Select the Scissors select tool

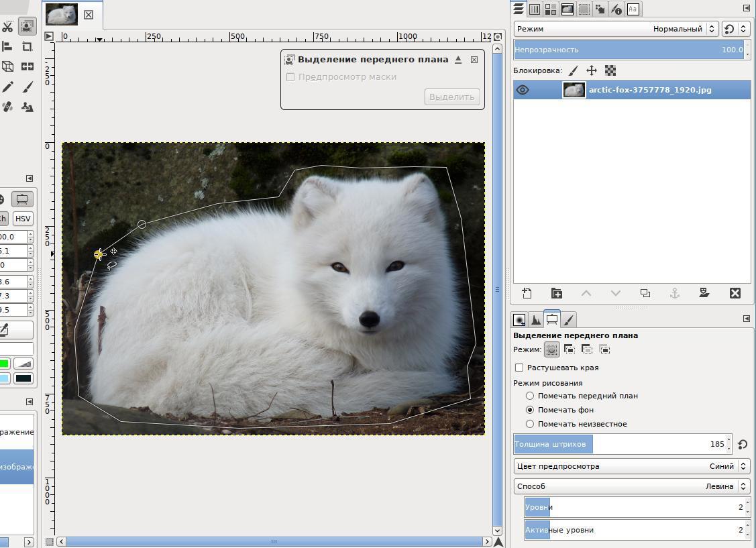(x=7, y=27)
